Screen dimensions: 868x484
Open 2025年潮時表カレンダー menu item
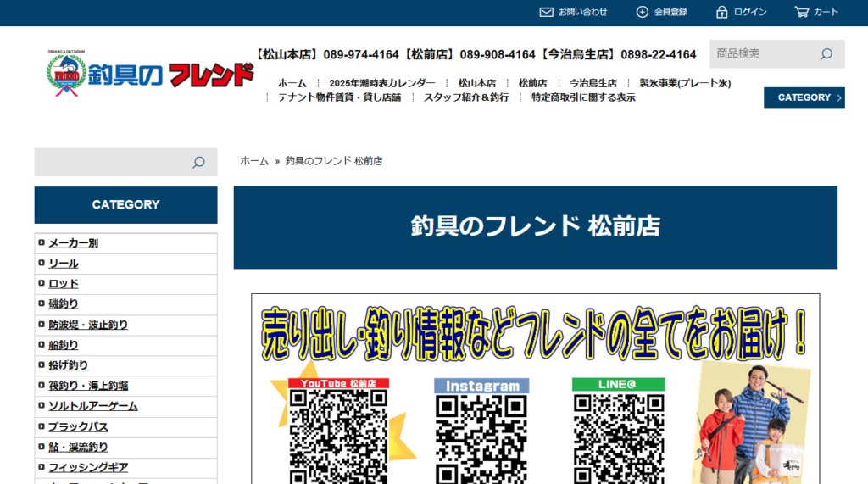[x=382, y=83]
